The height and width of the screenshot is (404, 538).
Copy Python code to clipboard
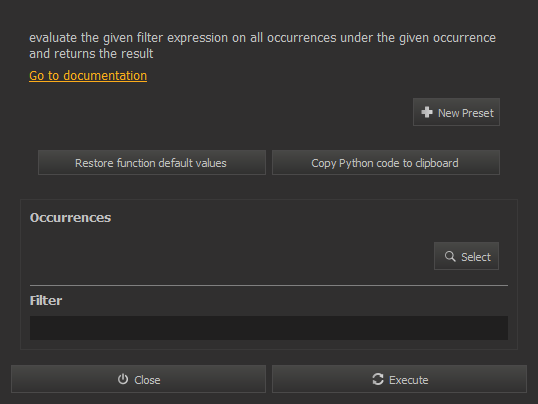click(386, 163)
